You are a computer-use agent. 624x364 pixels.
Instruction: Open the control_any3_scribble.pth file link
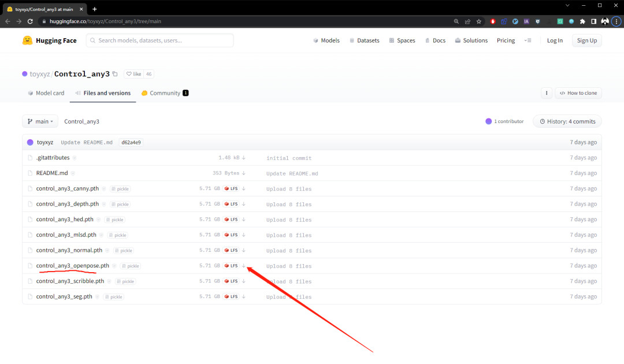click(x=70, y=281)
